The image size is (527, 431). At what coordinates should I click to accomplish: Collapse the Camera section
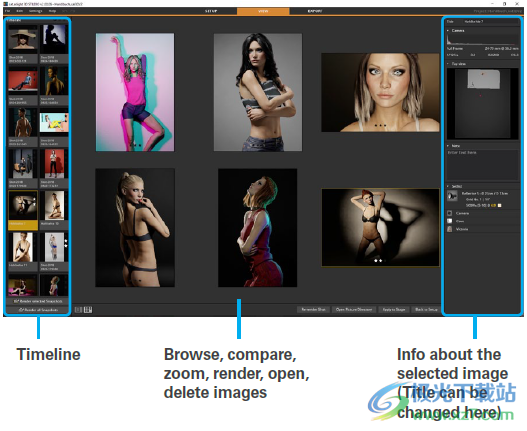(448, 31)
